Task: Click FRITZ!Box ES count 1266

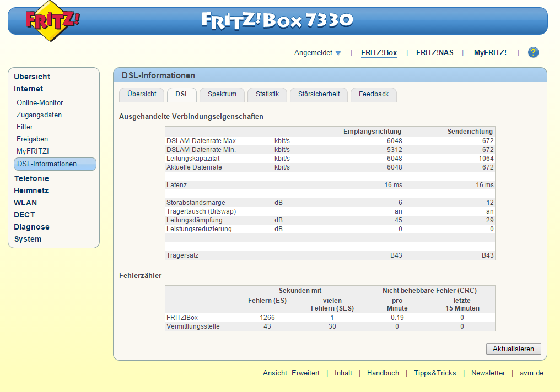Action: point(267,318)
